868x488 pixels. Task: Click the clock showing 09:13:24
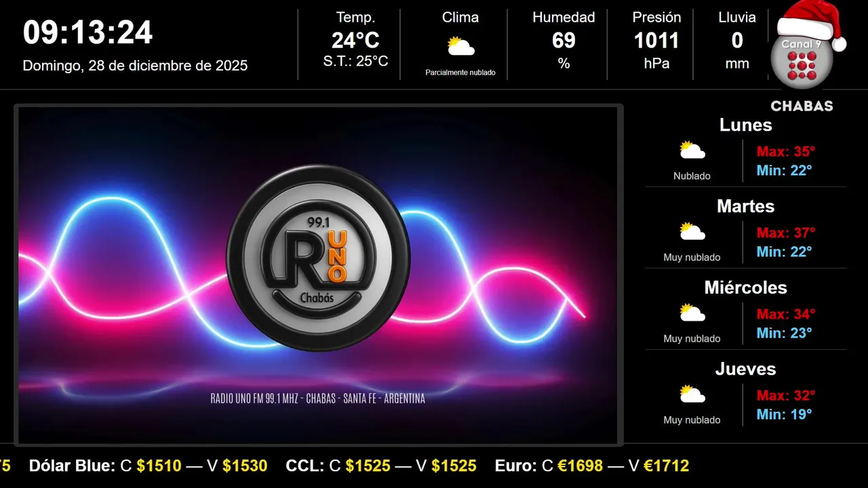(x=87, y=33)
